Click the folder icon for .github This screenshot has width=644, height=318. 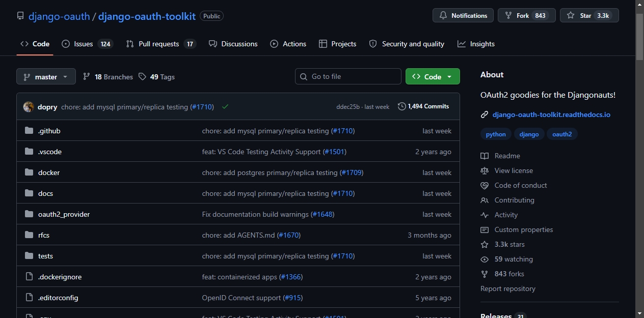coord(29,131)
